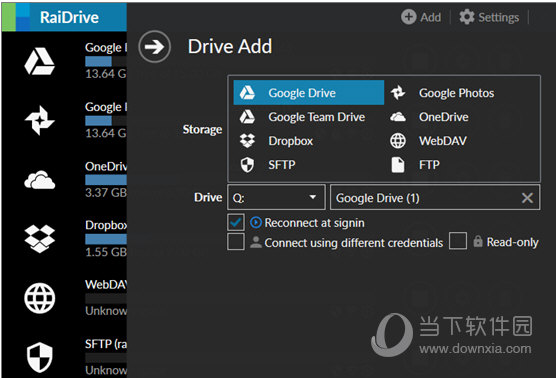The image size is (556, 378).
Task: Click the Settings button label
Action: tap(498, 17)
